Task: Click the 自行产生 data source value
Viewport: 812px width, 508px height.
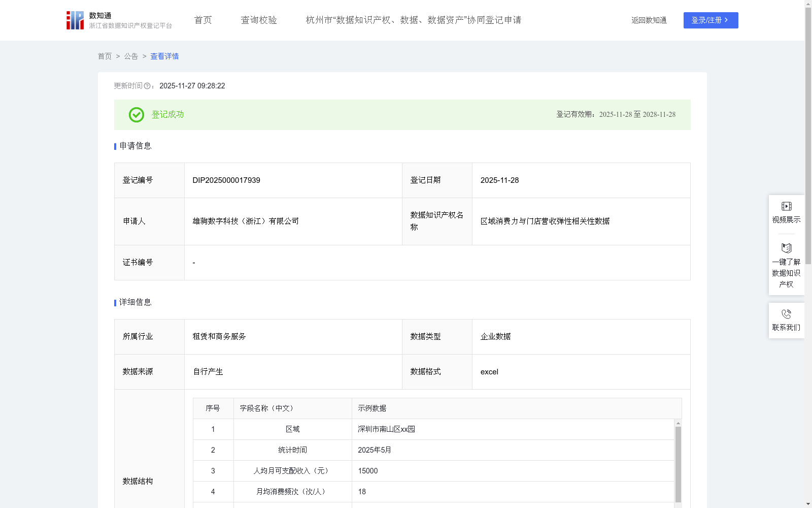Action: [208, 372]
